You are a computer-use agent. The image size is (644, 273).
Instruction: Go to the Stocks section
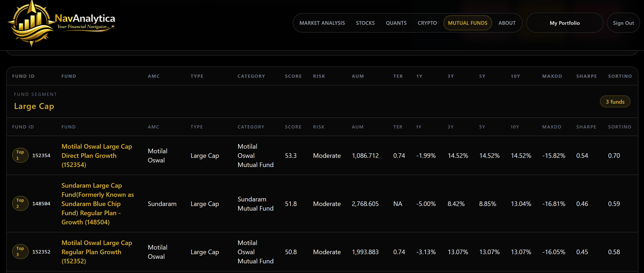[365, 23]
